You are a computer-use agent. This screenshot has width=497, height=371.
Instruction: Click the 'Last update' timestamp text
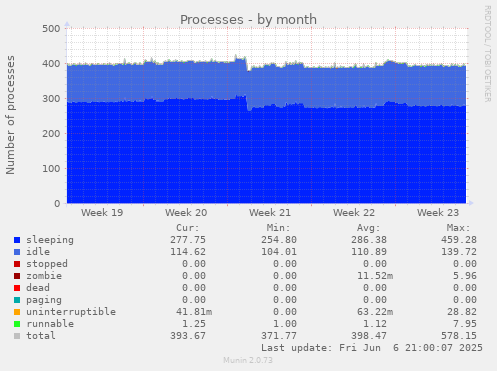[372, 348]
